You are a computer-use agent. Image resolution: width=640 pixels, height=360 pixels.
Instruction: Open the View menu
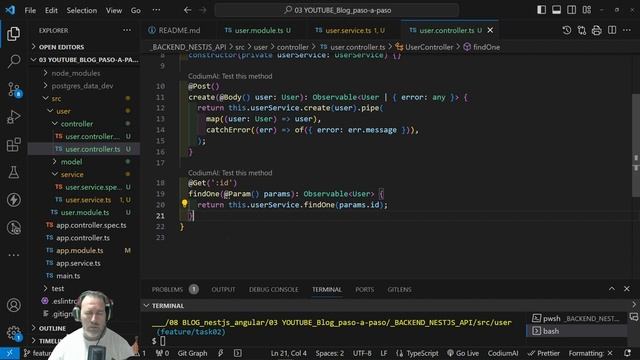[x=114, y=10]
